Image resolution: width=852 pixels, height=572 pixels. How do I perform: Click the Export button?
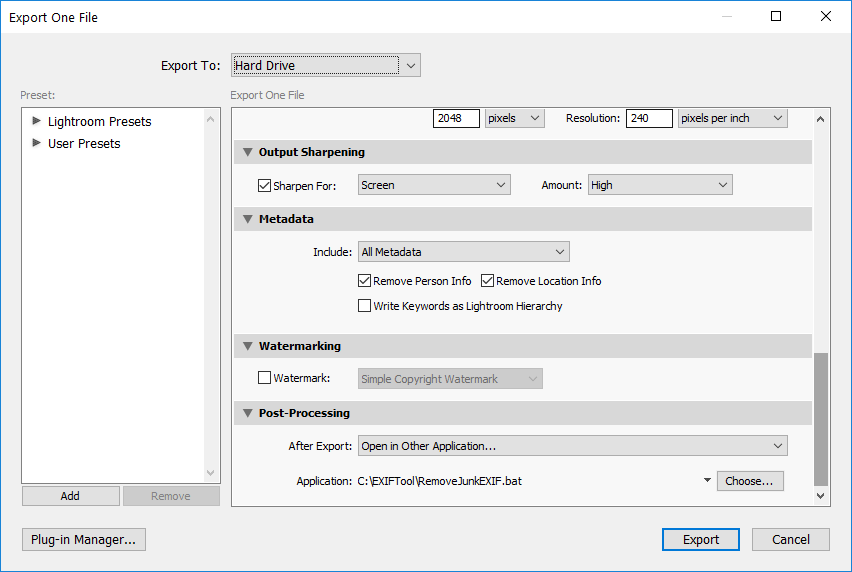click(701, 539)
